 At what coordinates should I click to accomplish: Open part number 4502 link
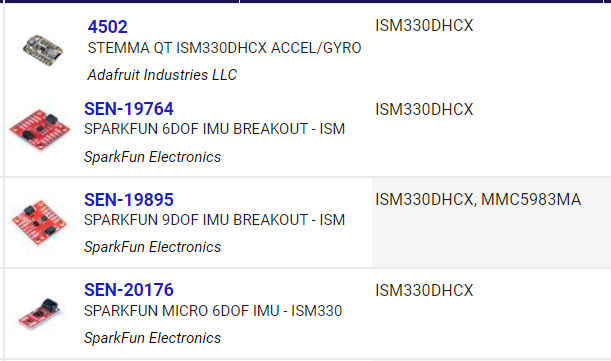(x=108, y=27)
